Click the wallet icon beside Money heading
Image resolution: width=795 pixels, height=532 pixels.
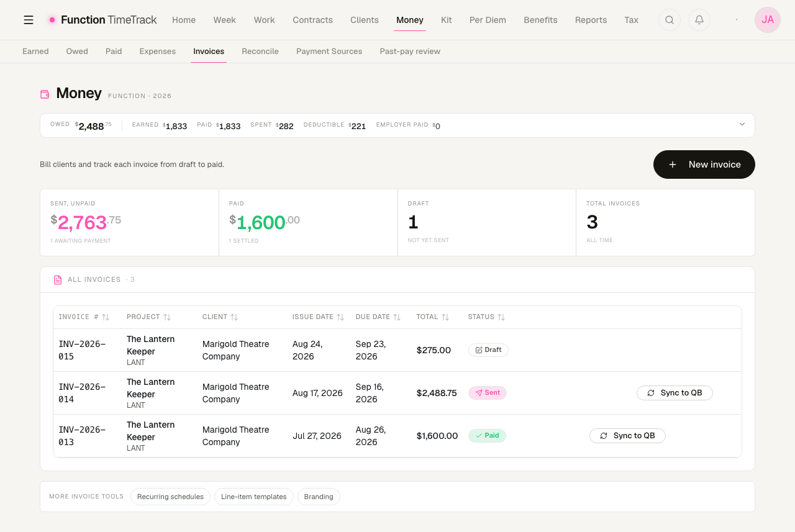point(45,94)
